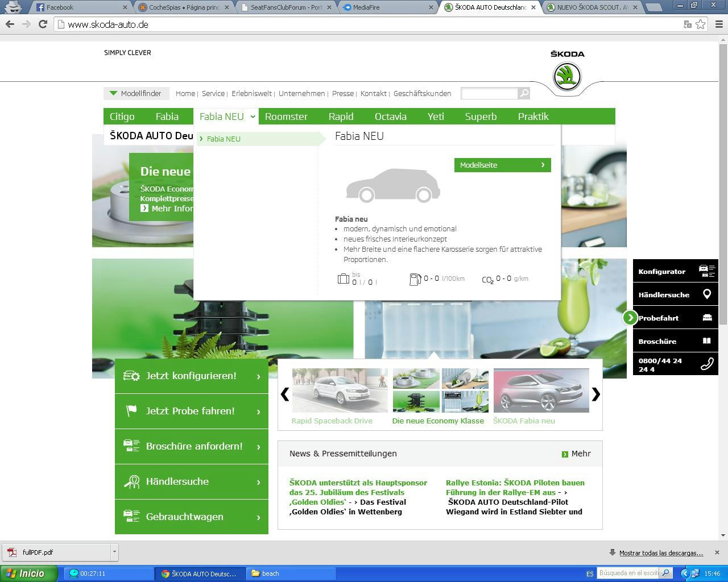Show previous carousel item with left arrow
728x582 pixels.
tap(285, 394)
